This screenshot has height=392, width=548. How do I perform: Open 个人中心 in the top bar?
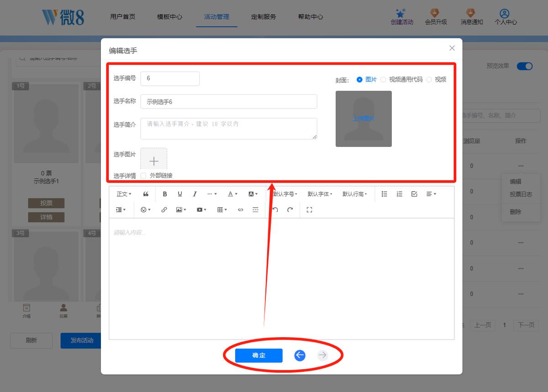[506, 17]
